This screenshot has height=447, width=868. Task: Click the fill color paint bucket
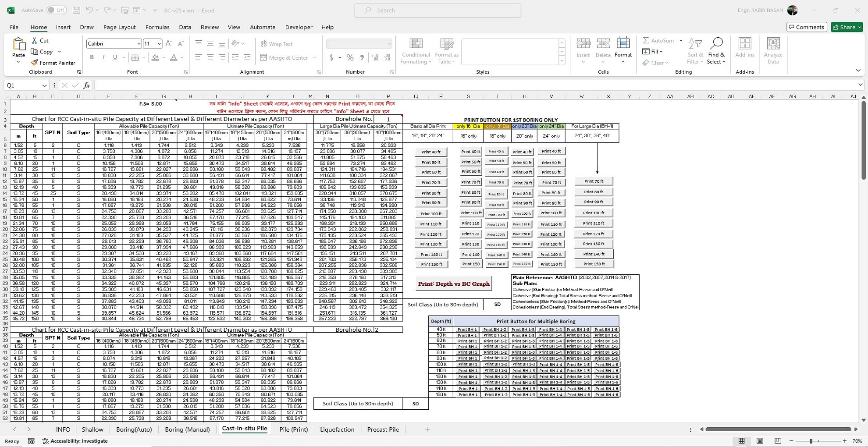[155, 57]
